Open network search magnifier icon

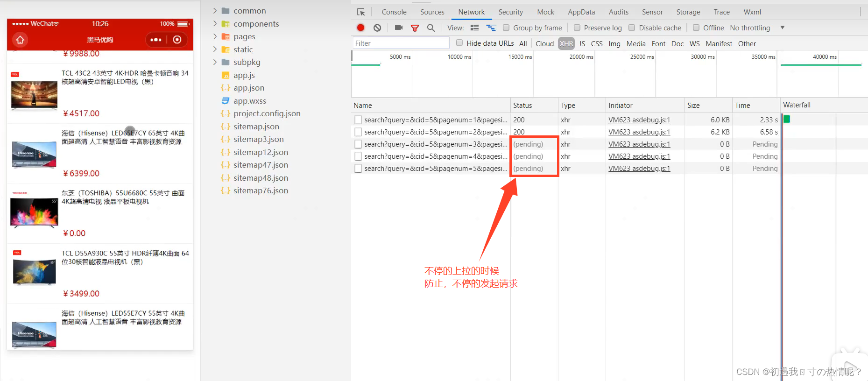pyautogui.click(x=431, y=28)
